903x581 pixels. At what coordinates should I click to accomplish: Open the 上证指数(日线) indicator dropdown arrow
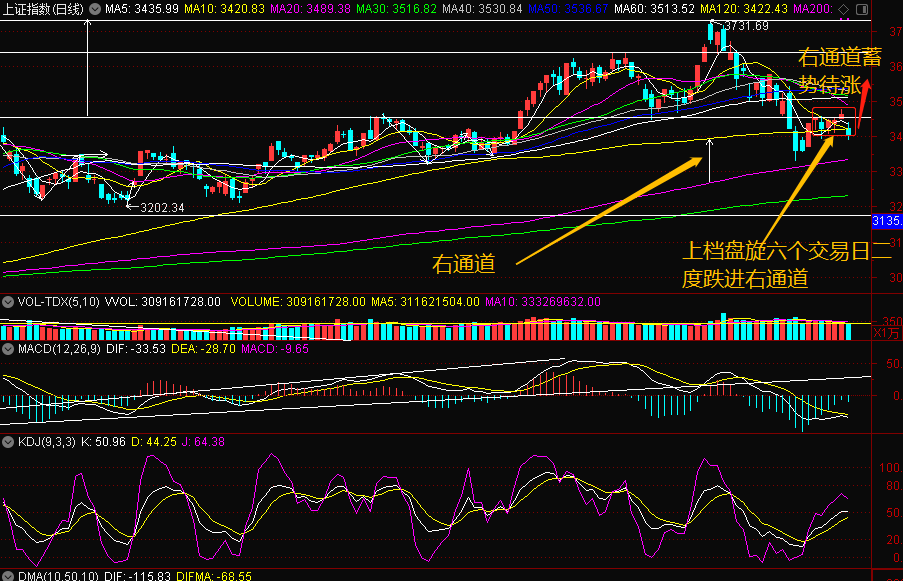click(x=94, y=9)
